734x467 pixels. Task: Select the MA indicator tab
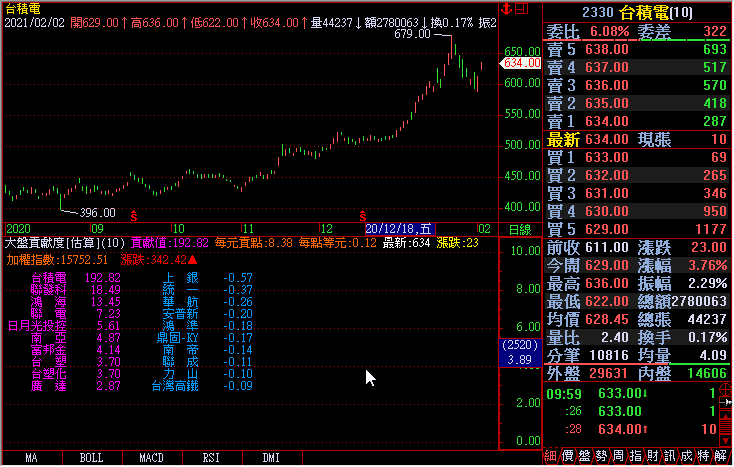pos(32,458)
